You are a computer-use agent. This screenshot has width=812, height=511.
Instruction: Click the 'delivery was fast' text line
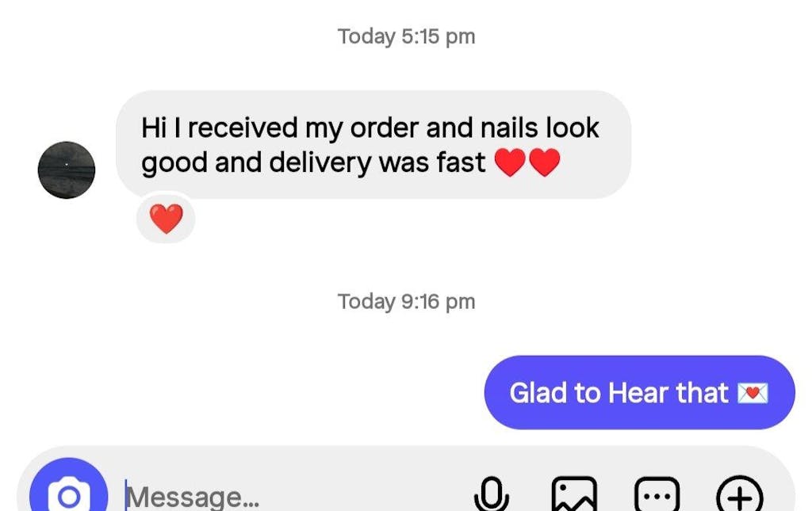(377, 162)
